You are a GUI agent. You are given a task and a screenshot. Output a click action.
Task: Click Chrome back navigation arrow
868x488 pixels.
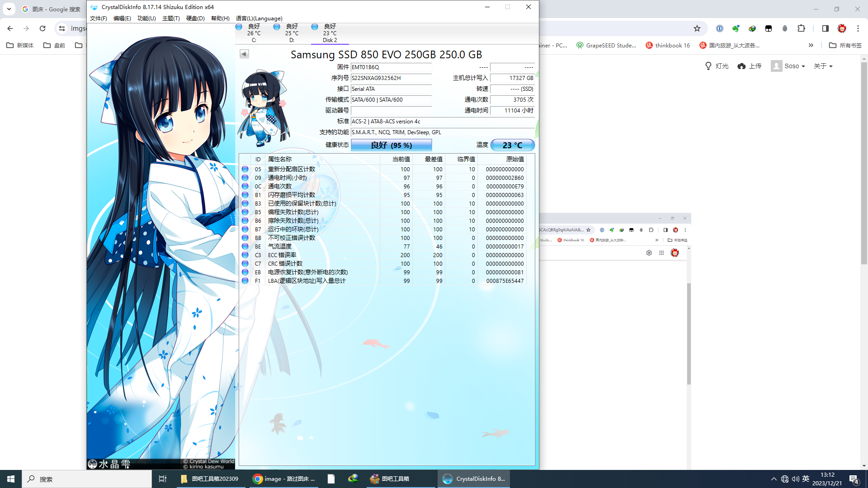point(10,28)
